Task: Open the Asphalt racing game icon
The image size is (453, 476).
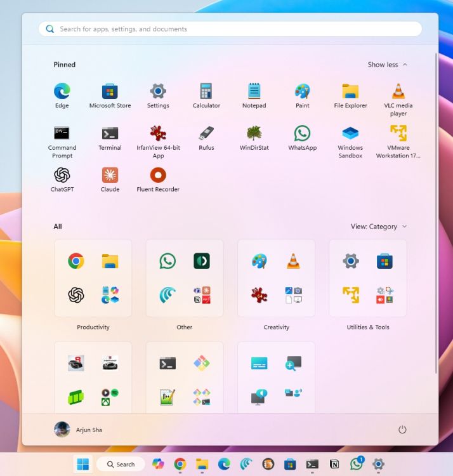Action: click(110, 363)
